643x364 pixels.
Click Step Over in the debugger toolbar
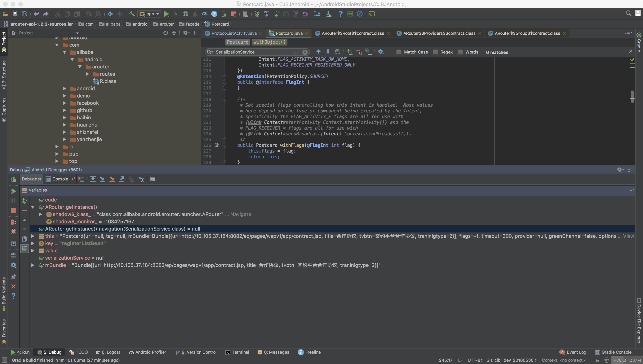point(93,179)
